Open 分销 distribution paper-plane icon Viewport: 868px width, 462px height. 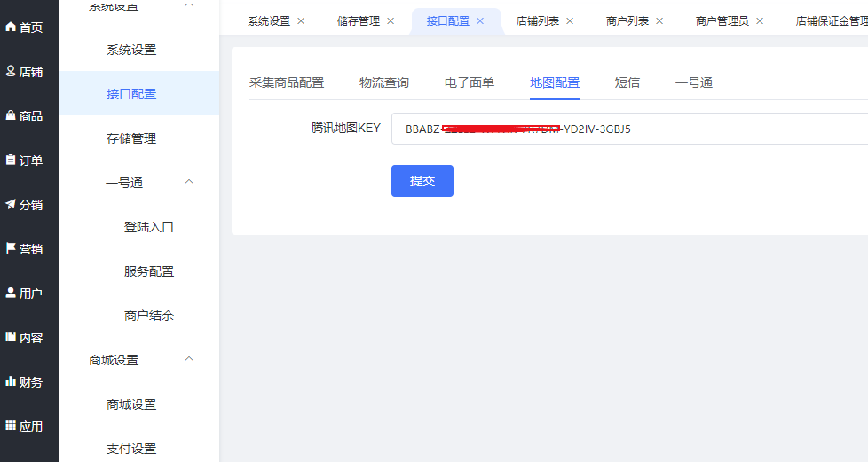pos(11,204)
